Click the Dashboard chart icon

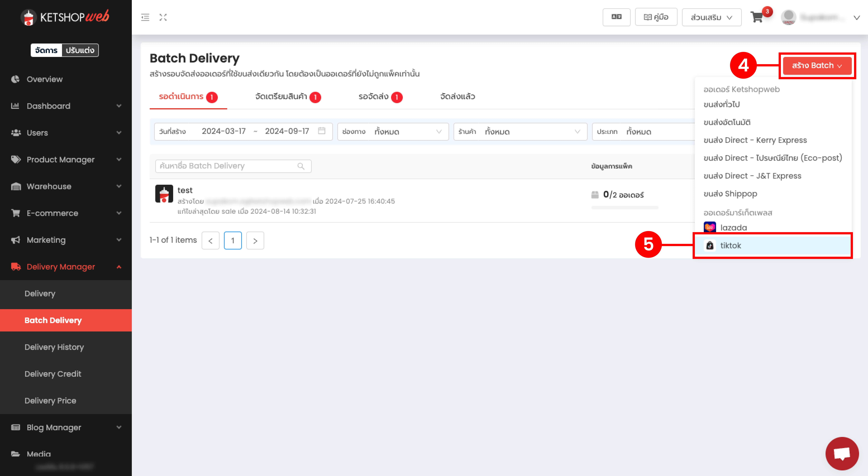pyautogui.click(x=15, y=106)
